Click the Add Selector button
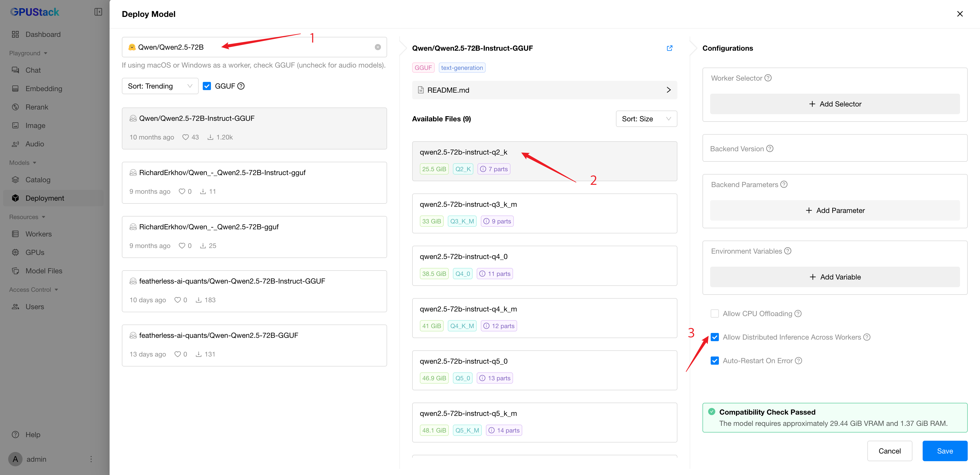The image size is (980, 475). [x=835, y=104]
